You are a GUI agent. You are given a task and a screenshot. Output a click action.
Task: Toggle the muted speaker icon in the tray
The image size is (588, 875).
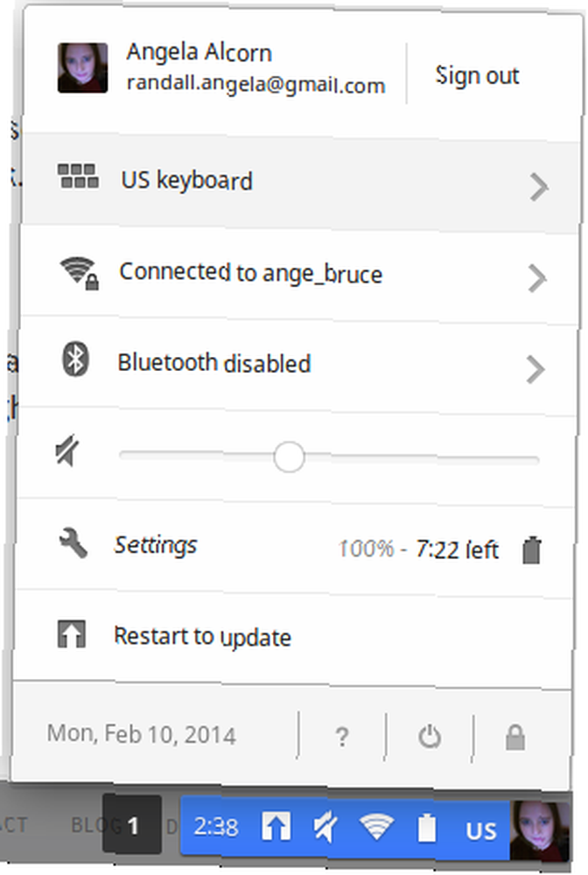(x=325, y=827)
